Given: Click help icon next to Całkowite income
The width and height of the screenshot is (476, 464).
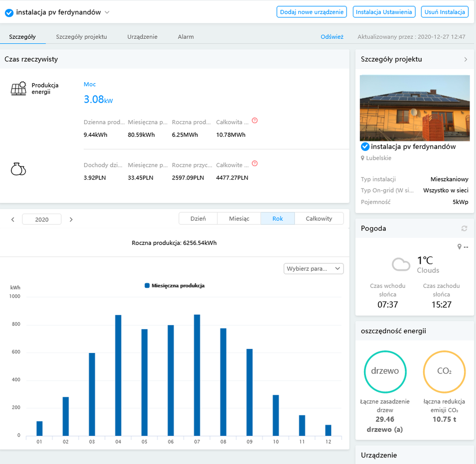Looking at the screenshot, I should coord(255,163).
